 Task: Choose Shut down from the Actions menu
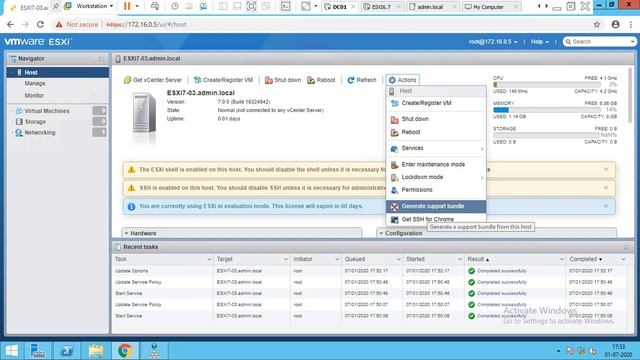click(x=436, y=119)
